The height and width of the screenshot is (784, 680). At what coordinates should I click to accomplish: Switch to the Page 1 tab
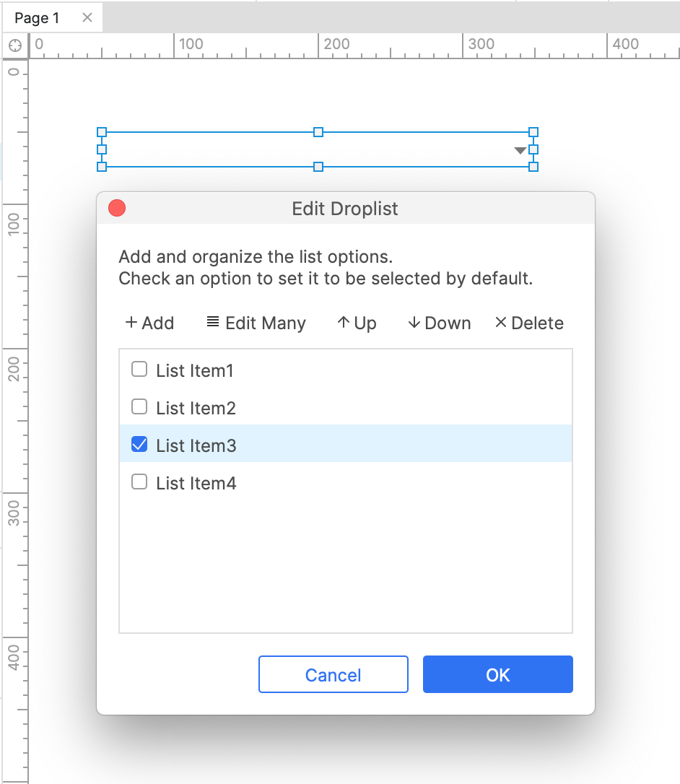37,18
